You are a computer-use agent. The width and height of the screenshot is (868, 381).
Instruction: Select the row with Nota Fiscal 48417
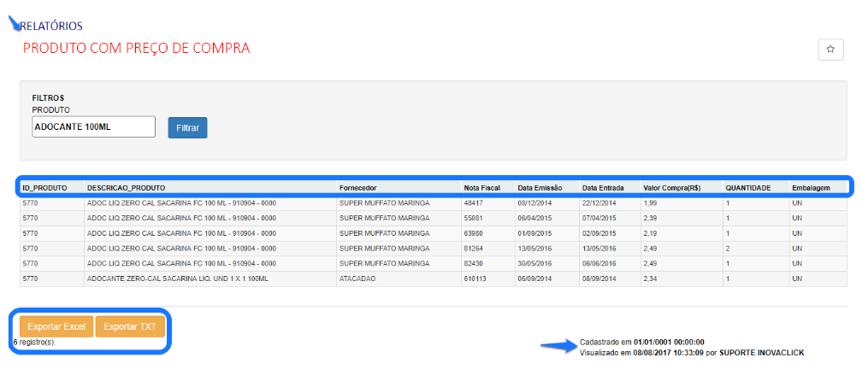pyautogui.click(x=475, y=203)
